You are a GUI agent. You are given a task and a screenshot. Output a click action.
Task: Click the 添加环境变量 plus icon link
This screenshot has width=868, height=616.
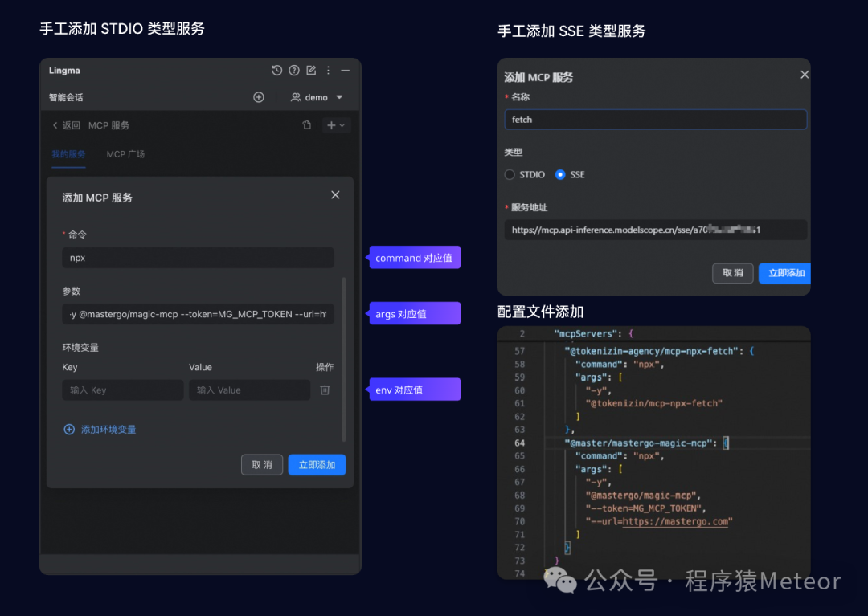pyautogui.click(x=100, y=430)
